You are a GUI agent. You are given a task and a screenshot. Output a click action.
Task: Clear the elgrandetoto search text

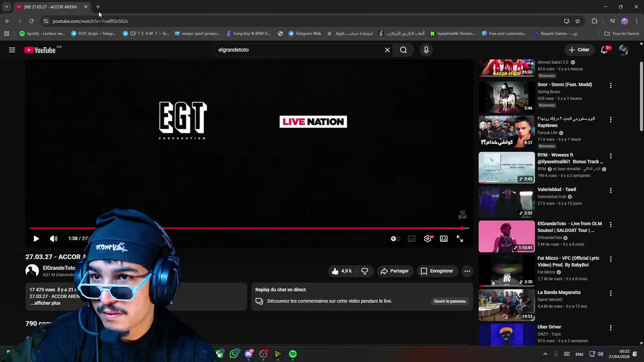(x=387, y=50)
